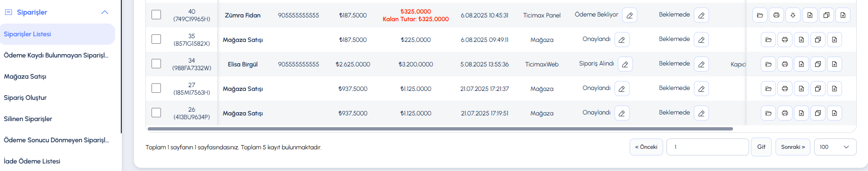
Task: Check the box for order 26
Action: (156, 113)
